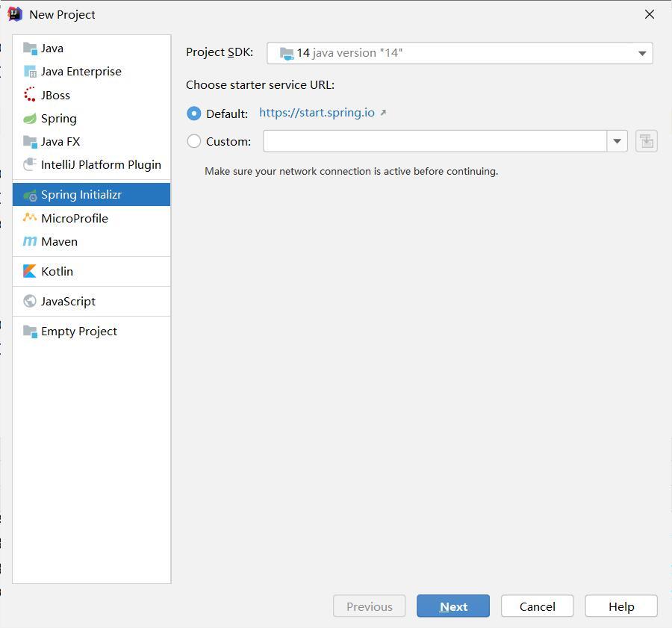Choose Kotlin project type
Viewport: 672px width, 628px height.
tap(91, 271)
